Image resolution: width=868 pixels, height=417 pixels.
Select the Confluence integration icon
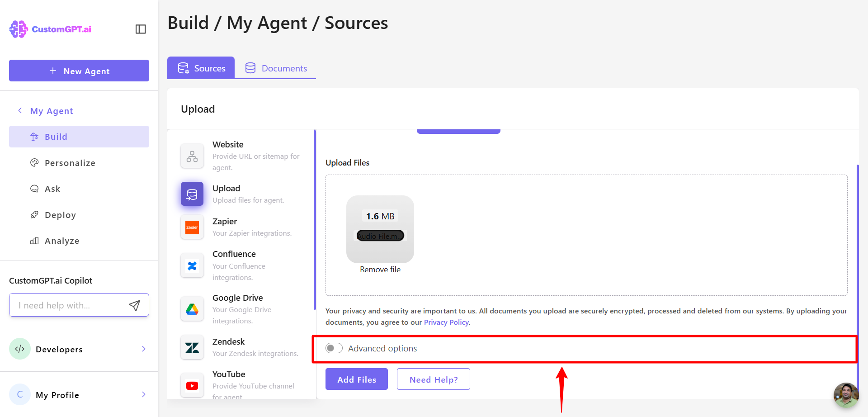pos(192,265)
